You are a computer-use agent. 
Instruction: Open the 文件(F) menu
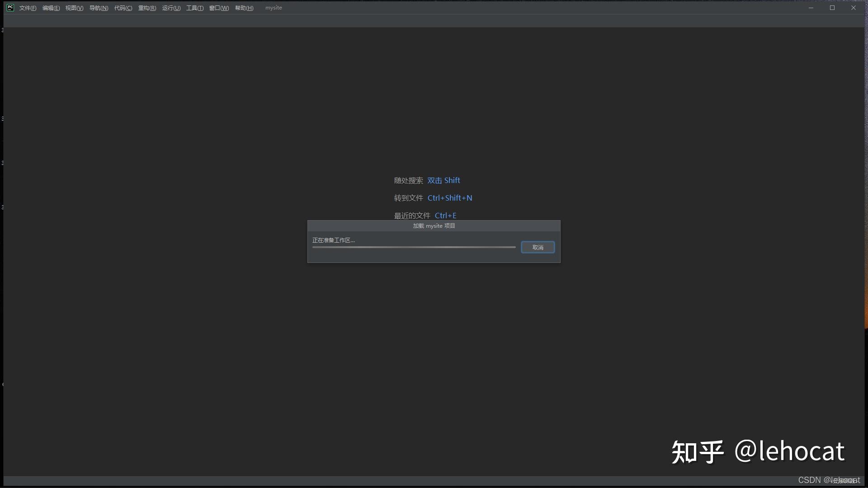click(x=28, y=8)
